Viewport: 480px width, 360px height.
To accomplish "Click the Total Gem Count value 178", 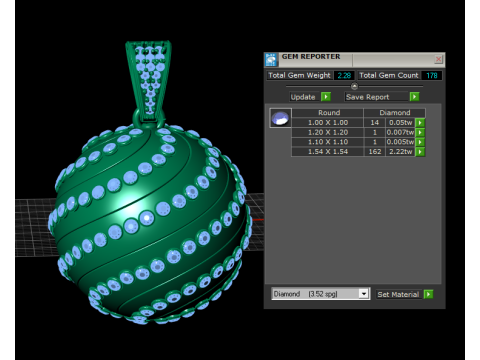I will point(432,75).
